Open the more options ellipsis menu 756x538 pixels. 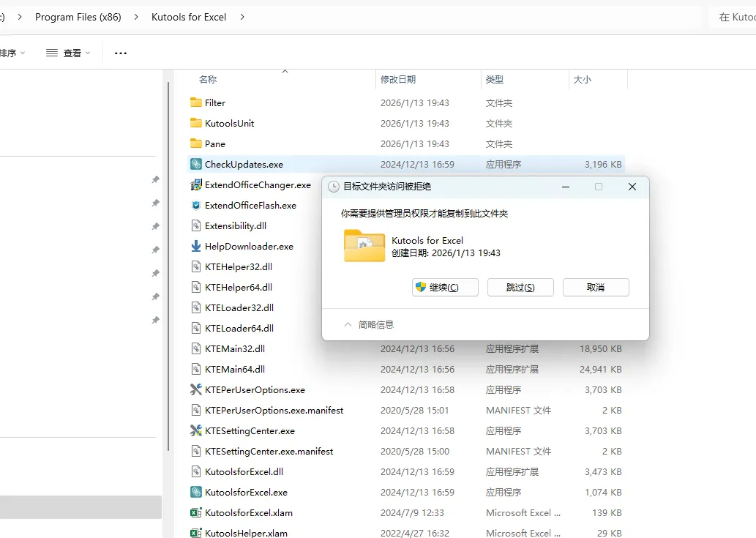click(x=121, y=53)
